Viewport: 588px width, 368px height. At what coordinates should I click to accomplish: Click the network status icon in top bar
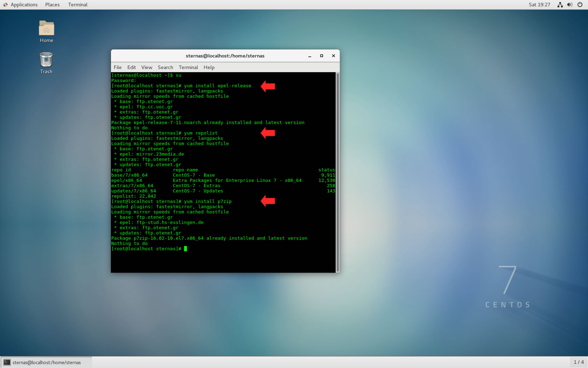pos(560,5)
